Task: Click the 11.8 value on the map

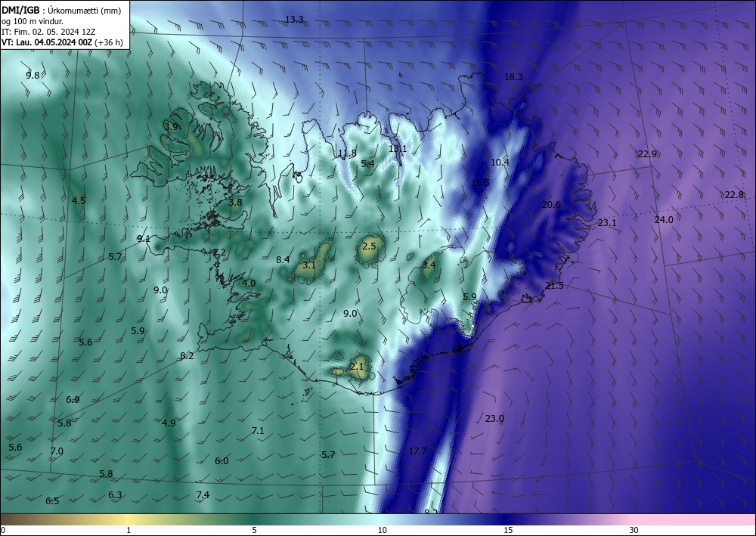Action: coord(347,153)
